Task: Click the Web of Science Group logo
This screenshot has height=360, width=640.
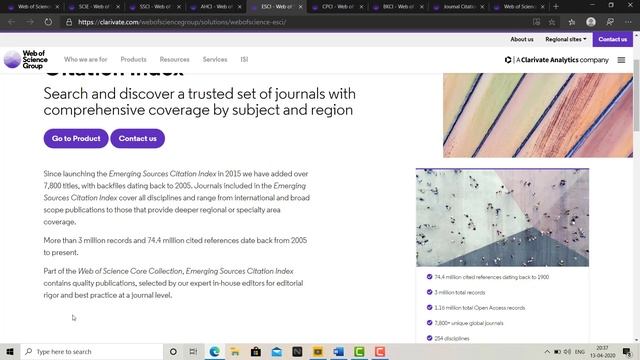Action: pos(26,60)
